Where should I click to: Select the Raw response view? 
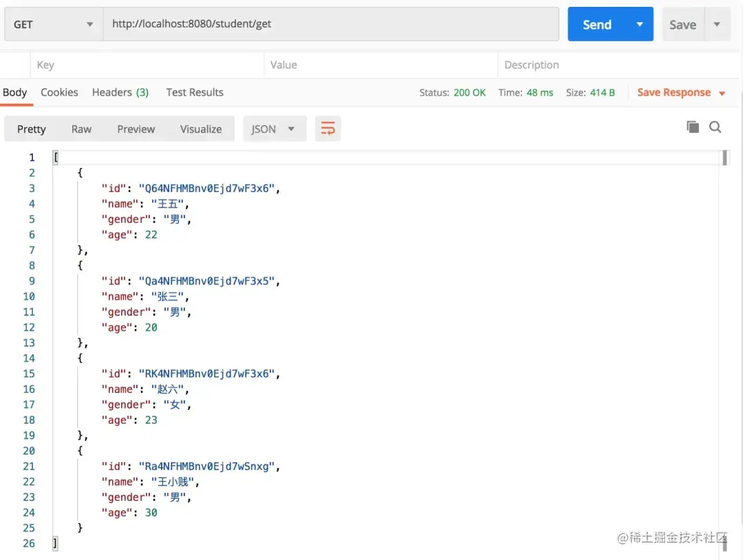81,129
